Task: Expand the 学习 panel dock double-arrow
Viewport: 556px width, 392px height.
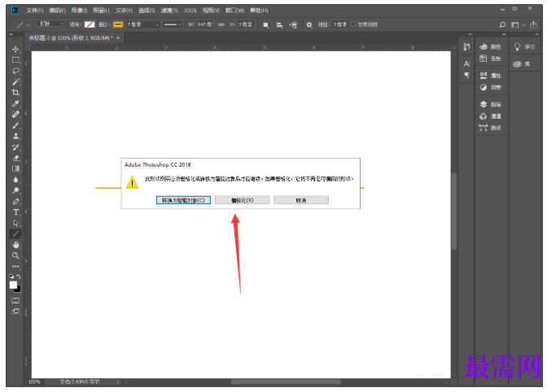Action: (x=536, y=34)
